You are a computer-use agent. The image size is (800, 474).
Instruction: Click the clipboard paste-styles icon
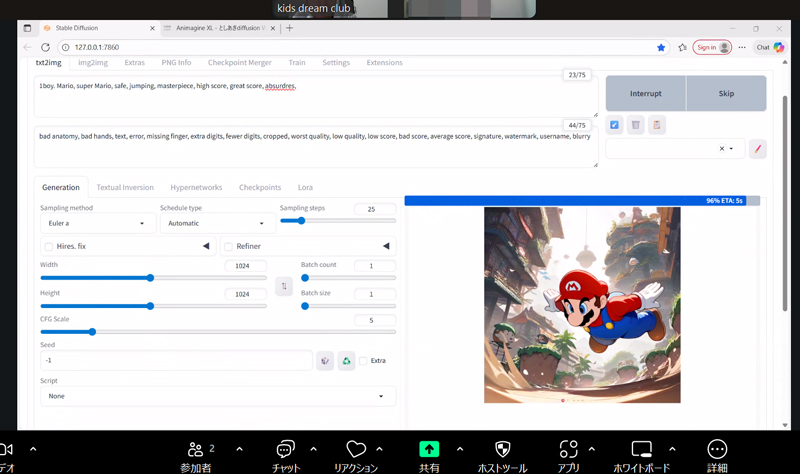click(x=657, y=125)
